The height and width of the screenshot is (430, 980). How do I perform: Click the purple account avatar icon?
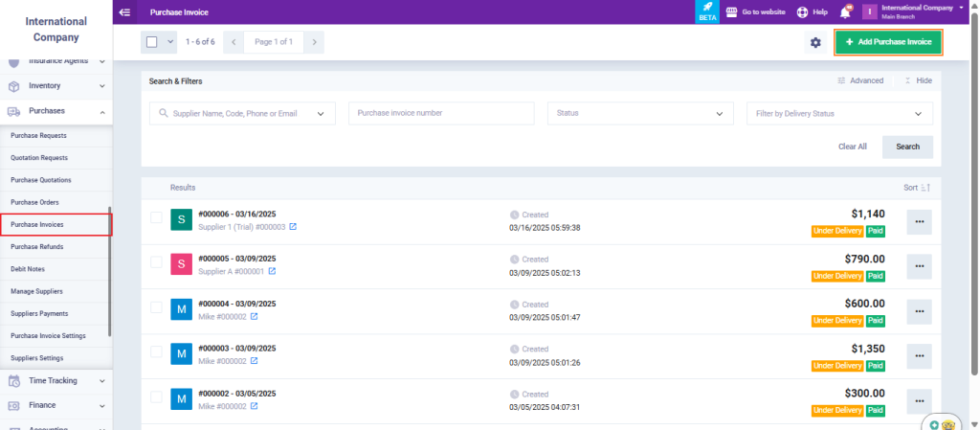[x=870, y=11]
